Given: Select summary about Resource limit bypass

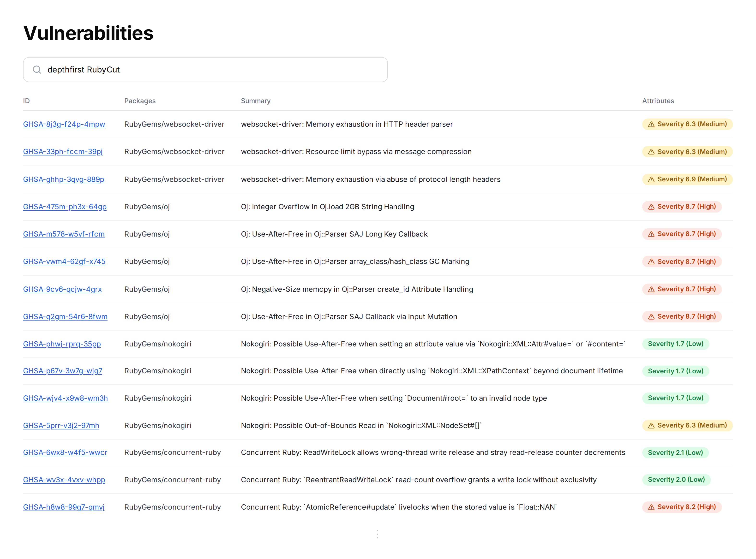Looking at the screenshot, I should (x=356, y=152).
